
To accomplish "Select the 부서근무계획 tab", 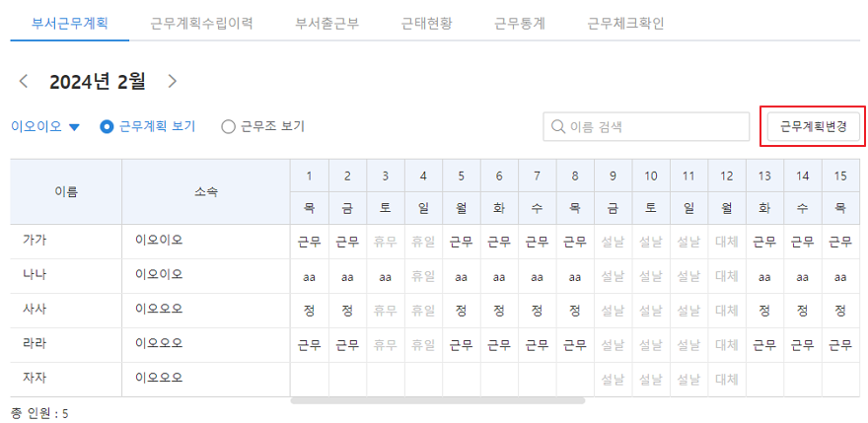I will 70,24.
